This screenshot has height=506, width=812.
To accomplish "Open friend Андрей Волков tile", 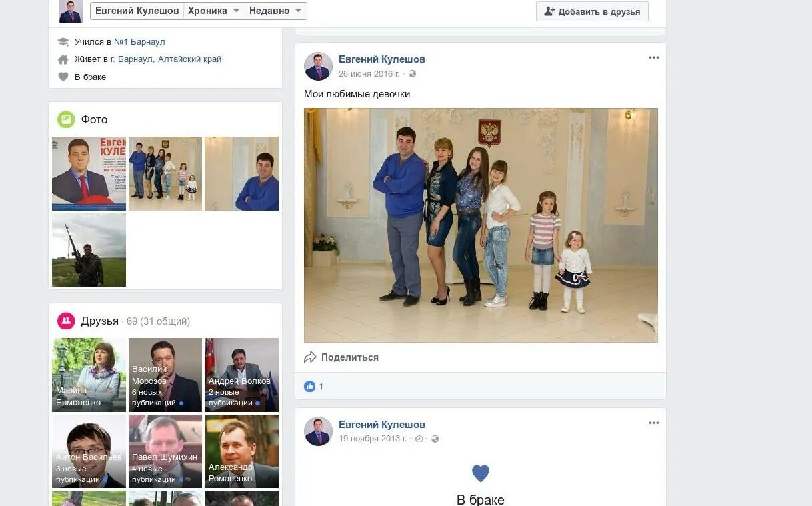I will click(241, 375).
